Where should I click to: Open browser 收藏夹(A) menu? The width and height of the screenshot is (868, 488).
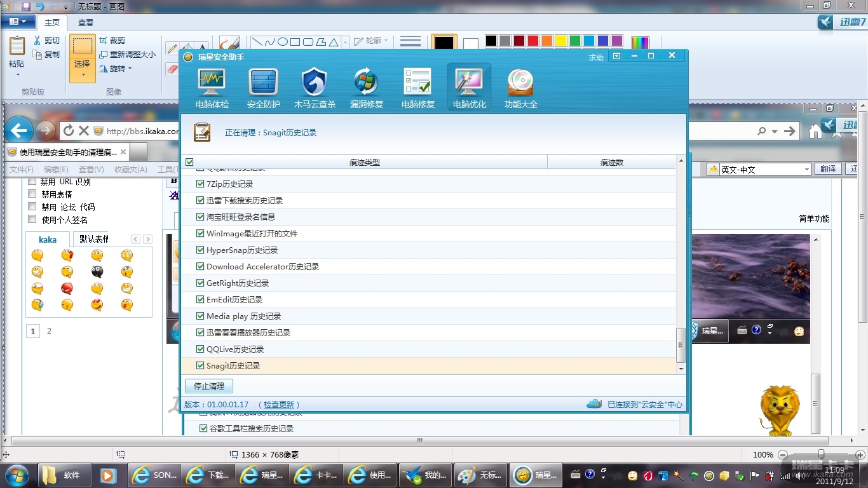pos(131,170)
